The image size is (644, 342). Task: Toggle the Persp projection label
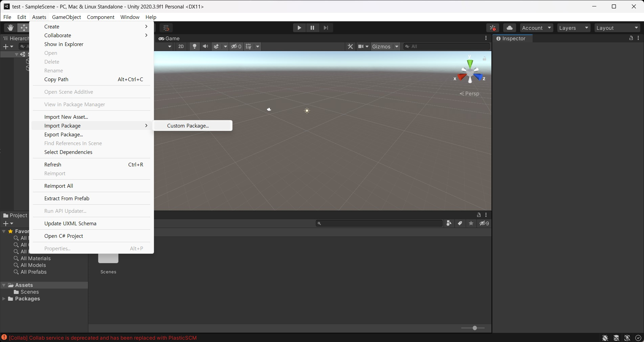tap(469, 94)
